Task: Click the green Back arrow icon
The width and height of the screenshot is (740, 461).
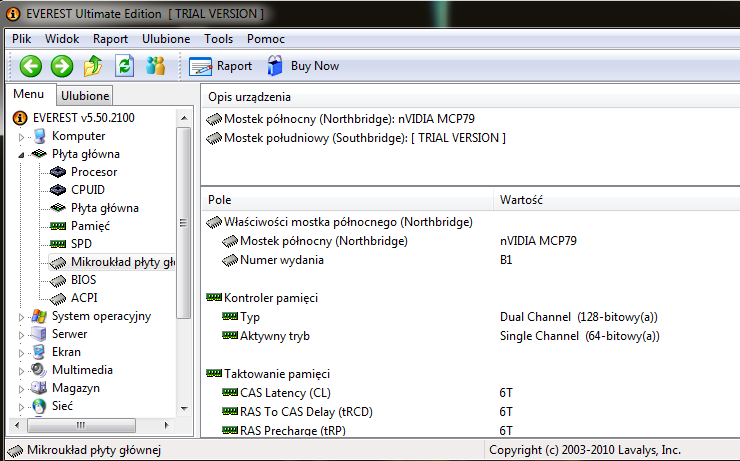Action: click(x=31, y=66)
